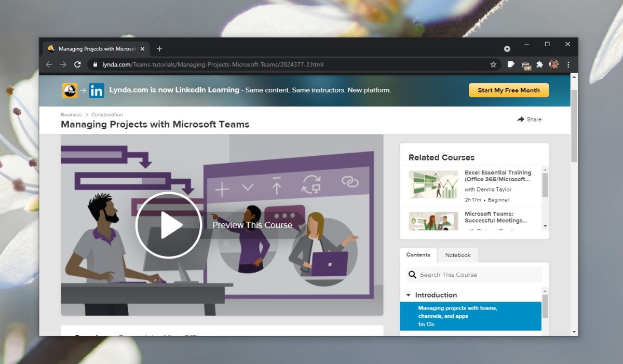Open the Extensions puzzle-piece menu
This screenshot has height=364, width=623.
click(540, 64)
